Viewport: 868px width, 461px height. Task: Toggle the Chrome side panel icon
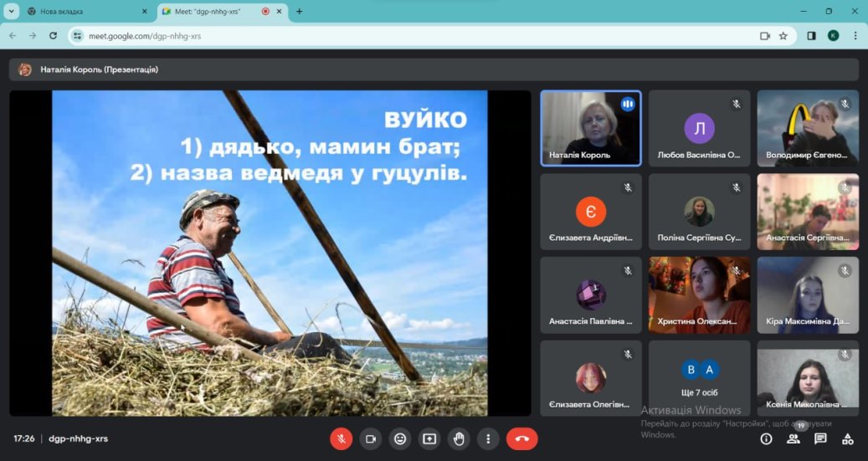point(812,36)
